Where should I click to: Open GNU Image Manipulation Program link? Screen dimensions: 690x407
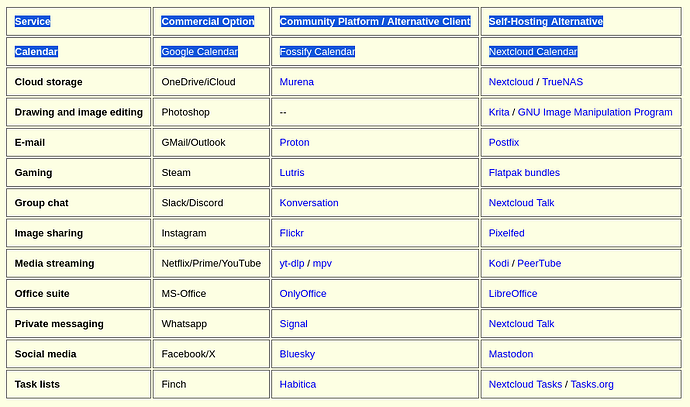coord(595,112)
